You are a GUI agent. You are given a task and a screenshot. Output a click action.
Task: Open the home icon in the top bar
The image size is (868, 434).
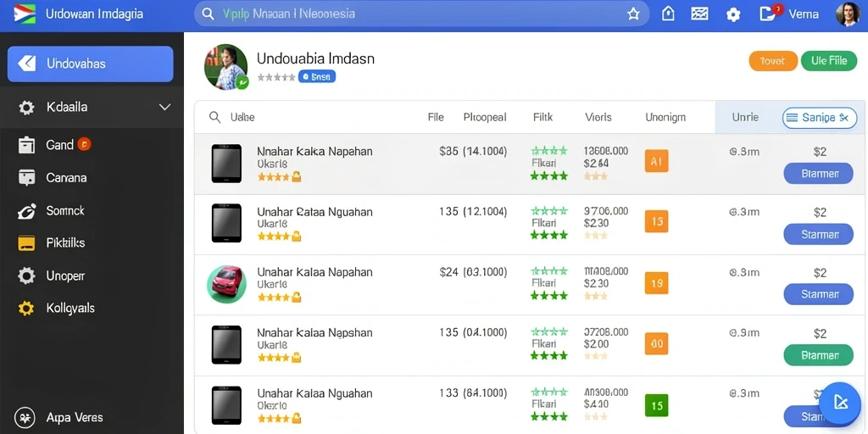[668, 14]
